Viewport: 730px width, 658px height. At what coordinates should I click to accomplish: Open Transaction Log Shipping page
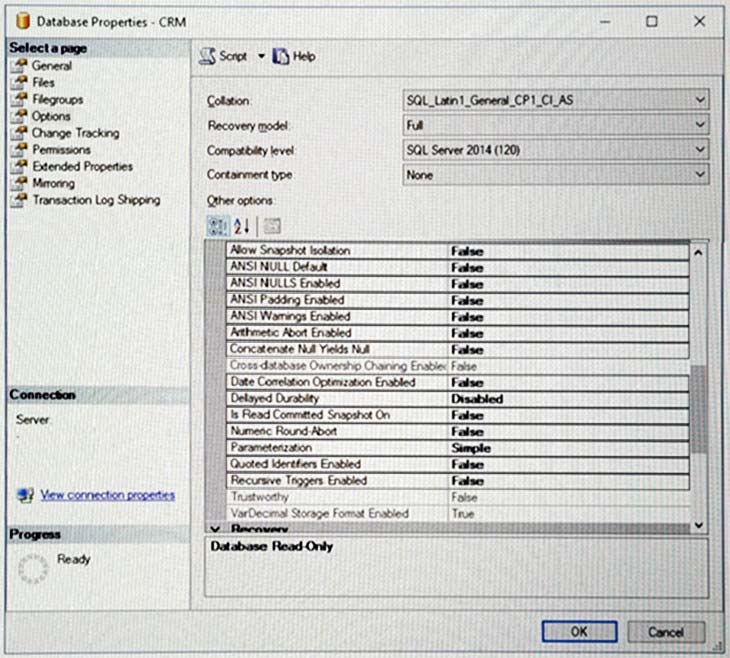96,200
